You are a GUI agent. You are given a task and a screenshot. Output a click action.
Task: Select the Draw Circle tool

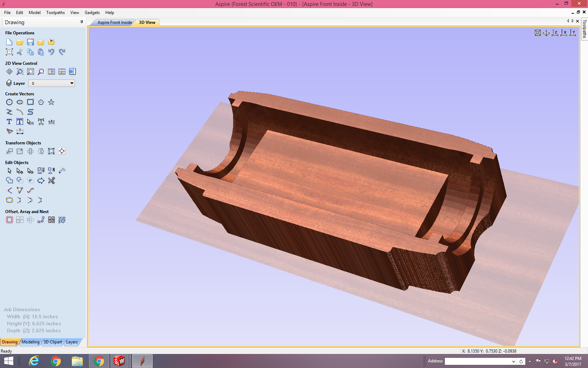coord(9,102)
